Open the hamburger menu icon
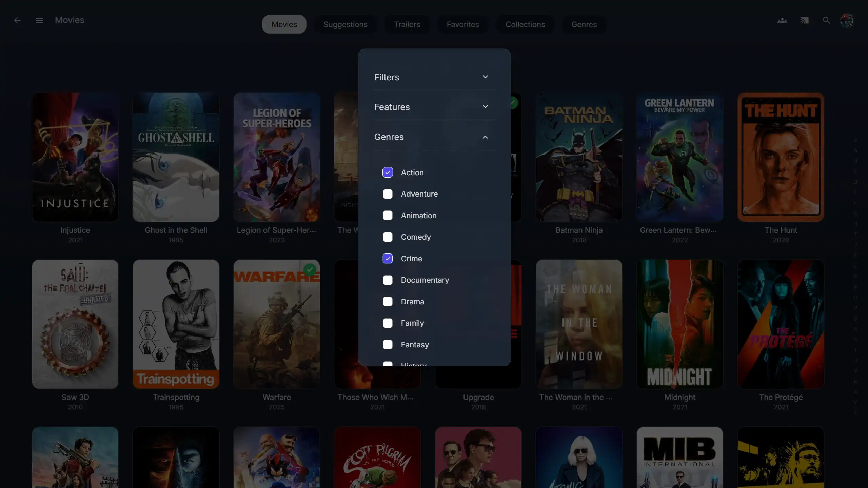 39,21
